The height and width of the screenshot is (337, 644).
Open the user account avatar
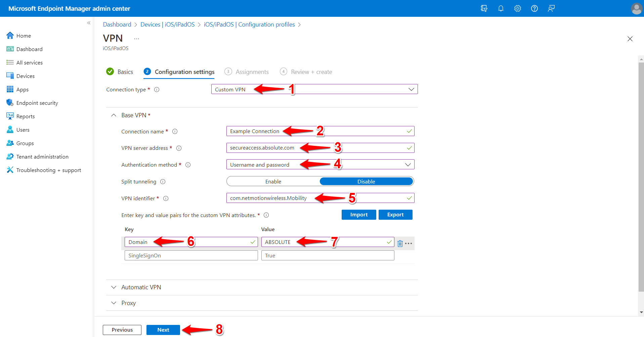click(636, 8)
